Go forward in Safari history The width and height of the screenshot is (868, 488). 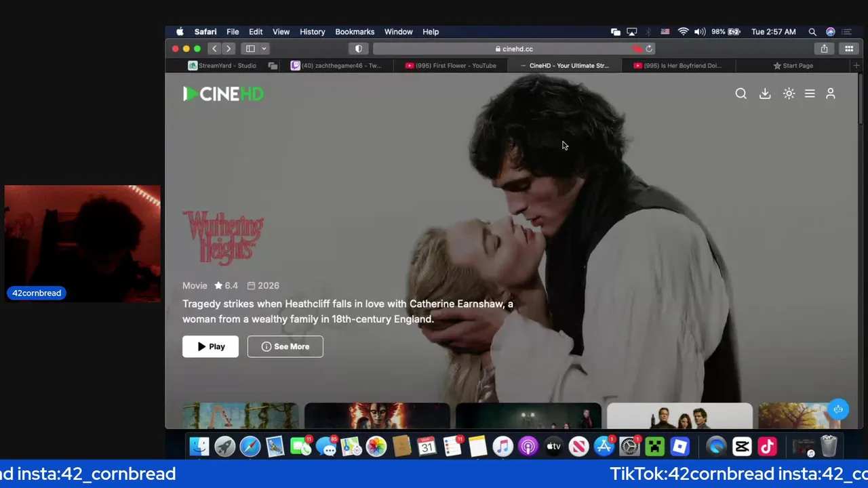coord(229,49)
